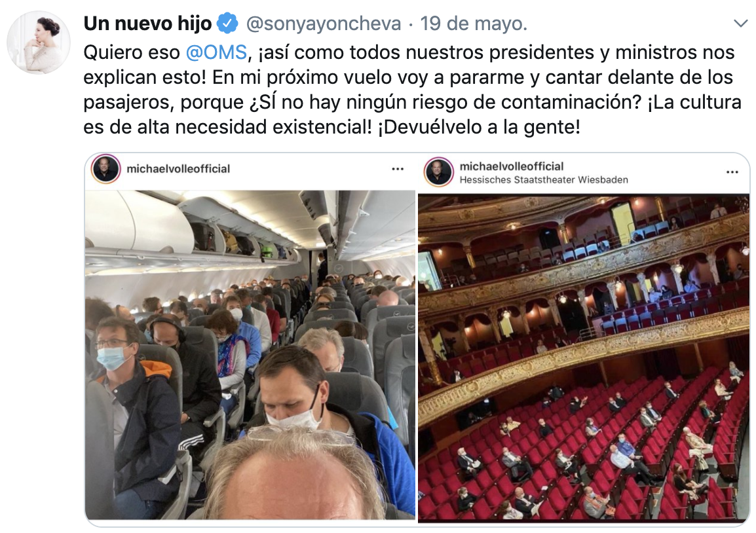Open the red-seat theater photo
This screenshot has width=756, height=533.
point(584,359)
